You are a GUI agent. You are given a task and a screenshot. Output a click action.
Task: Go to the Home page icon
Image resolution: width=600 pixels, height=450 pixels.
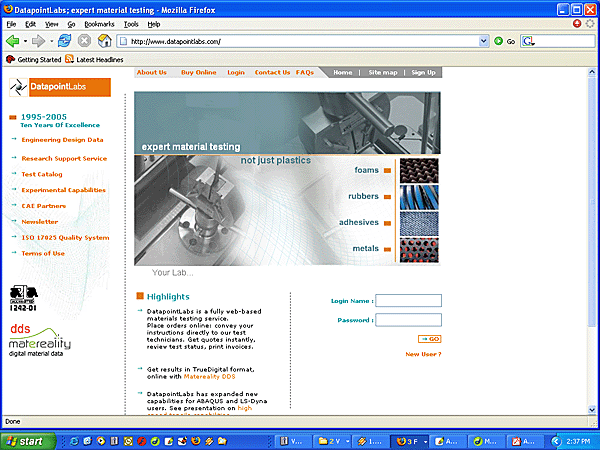tap(104, 41)
